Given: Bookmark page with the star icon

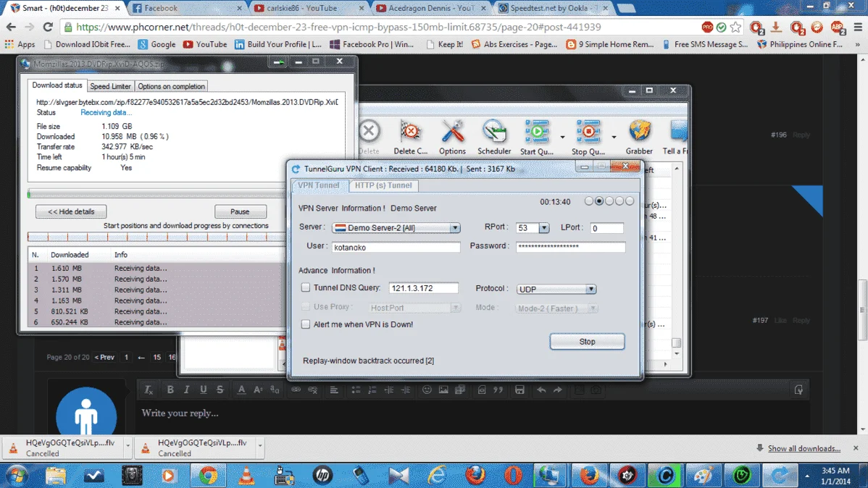Looking at the screenshot, I should tap(735, 27).
